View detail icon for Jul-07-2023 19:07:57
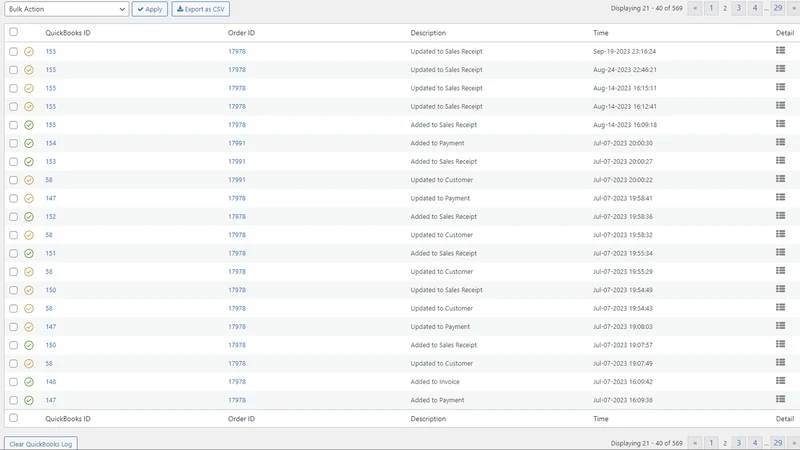 tap(780, 344)
